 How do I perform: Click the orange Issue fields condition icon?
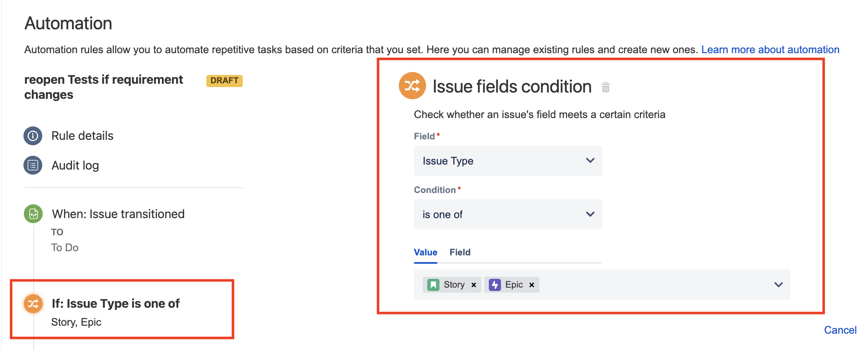[x=412, y=86]
